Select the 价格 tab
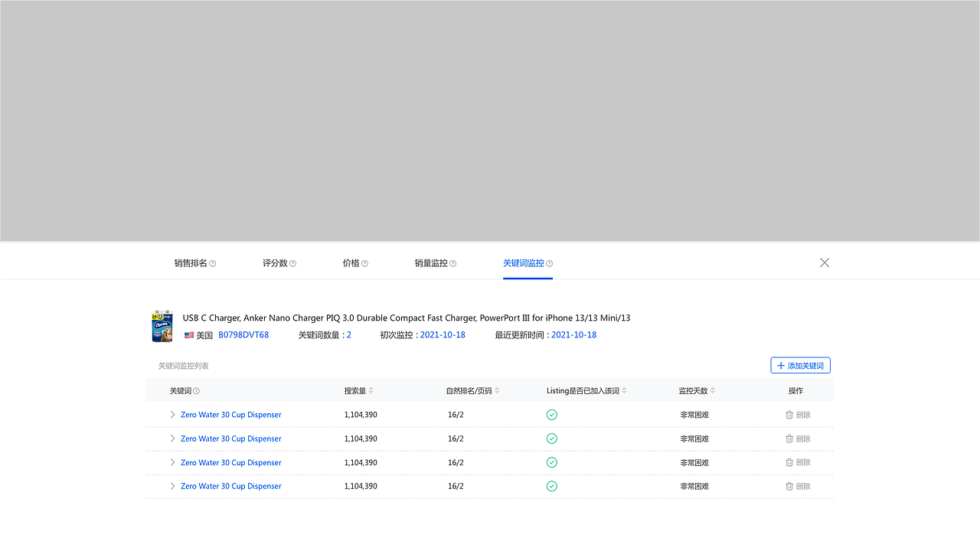 351,263
